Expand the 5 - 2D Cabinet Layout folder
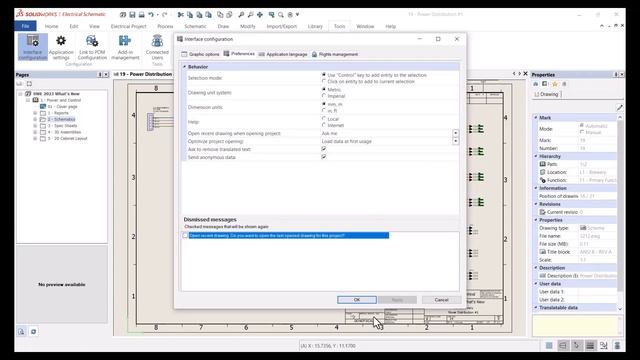 coord(36,138)
